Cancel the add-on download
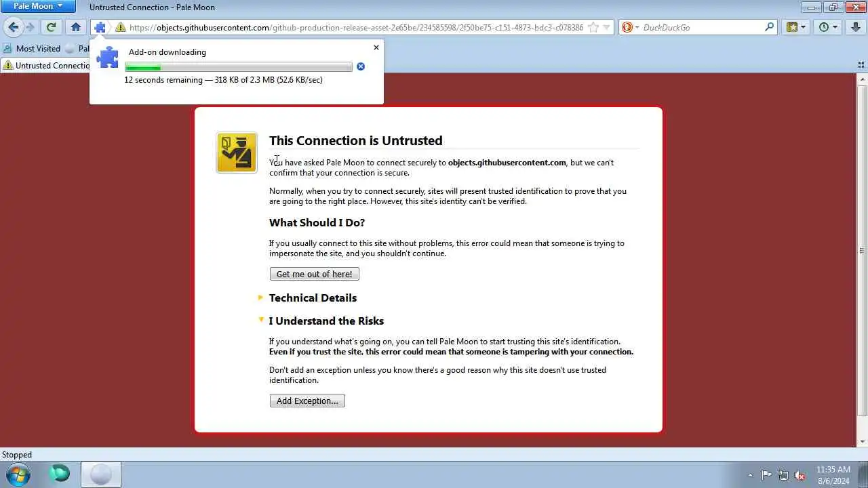 point(361,66)
